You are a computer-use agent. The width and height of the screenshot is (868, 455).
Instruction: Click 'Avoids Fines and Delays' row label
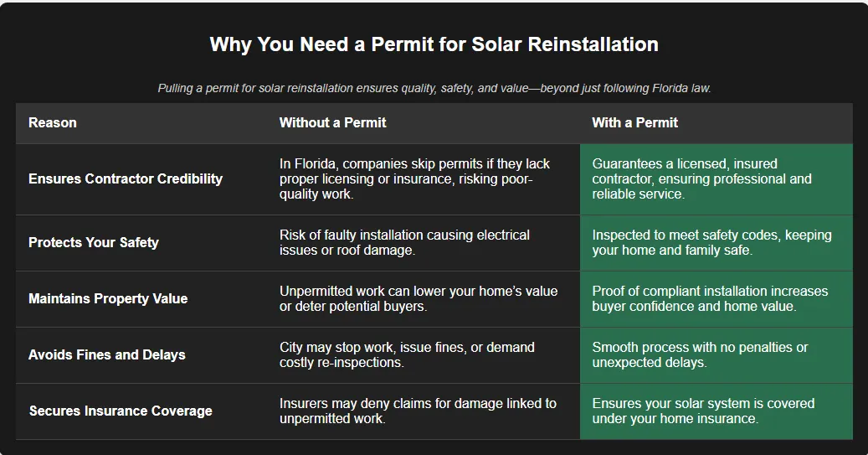[107, 354]
